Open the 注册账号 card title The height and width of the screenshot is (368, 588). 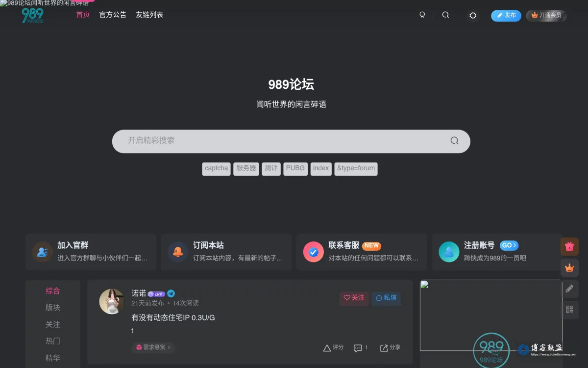pos(479,245)
